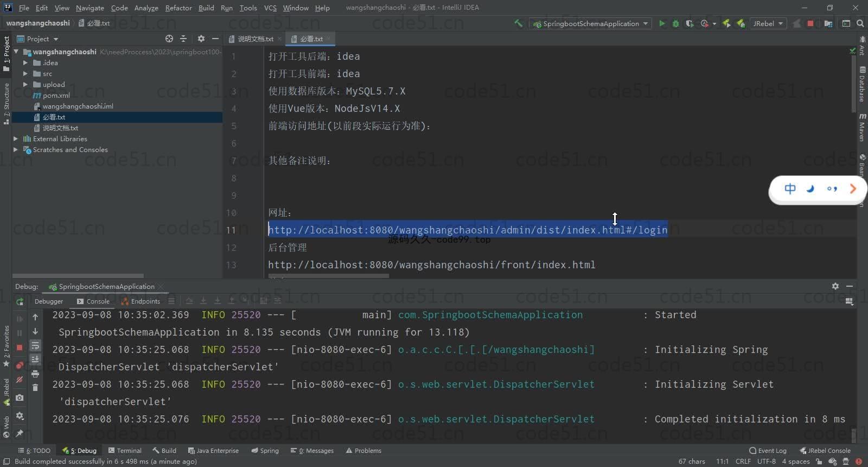Click the Profiler run icon
Screen dimensions: 868x467
pyautogui.click(x=705, y=23)
